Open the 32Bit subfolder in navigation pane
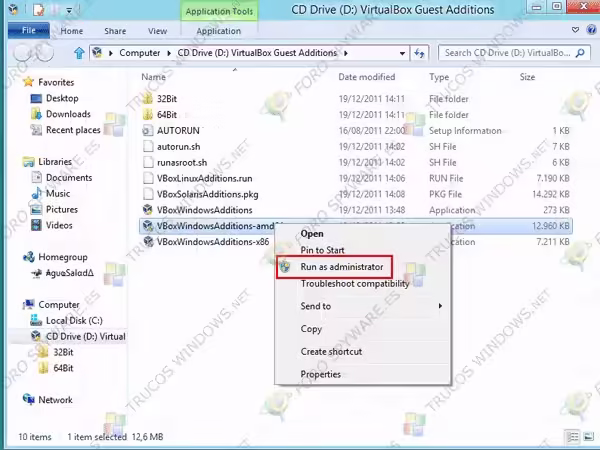This screenshot has width=600, height=450. [63, 352]
